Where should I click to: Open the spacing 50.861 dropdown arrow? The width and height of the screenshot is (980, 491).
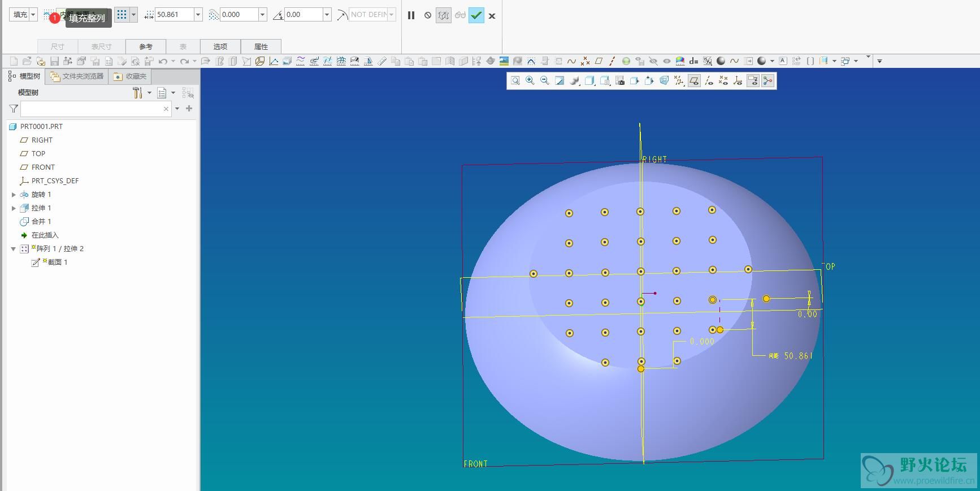tap(198, 15)
